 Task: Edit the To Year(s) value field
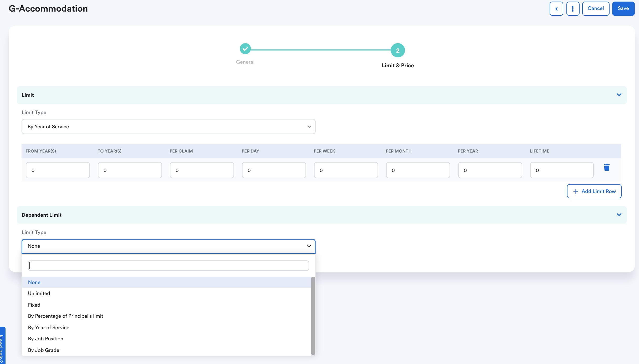pos(130,170)
